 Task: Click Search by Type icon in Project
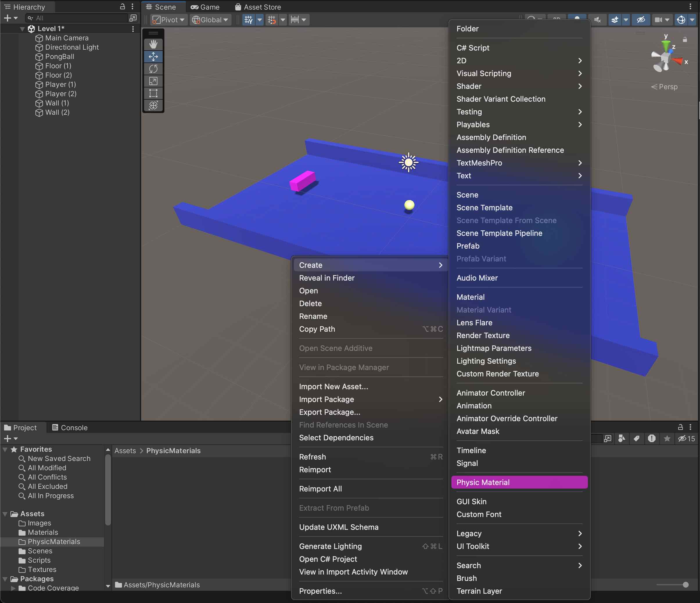(622, 439)
